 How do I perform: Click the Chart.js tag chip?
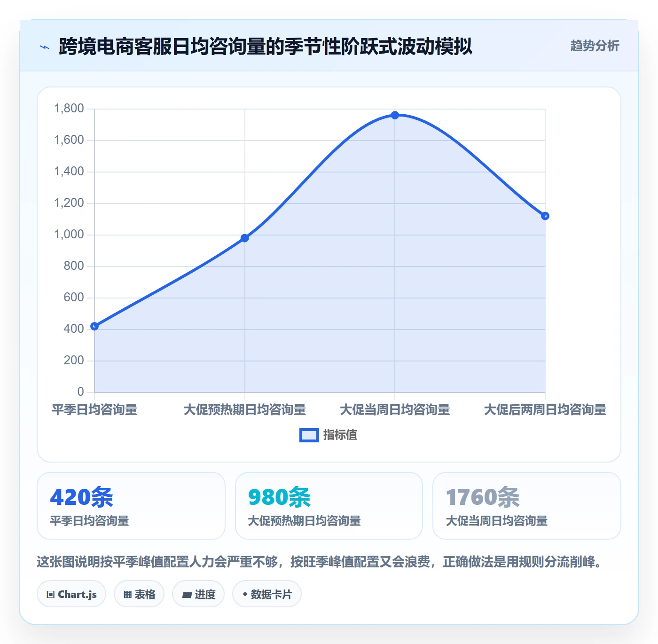click(x=71, y=594)
